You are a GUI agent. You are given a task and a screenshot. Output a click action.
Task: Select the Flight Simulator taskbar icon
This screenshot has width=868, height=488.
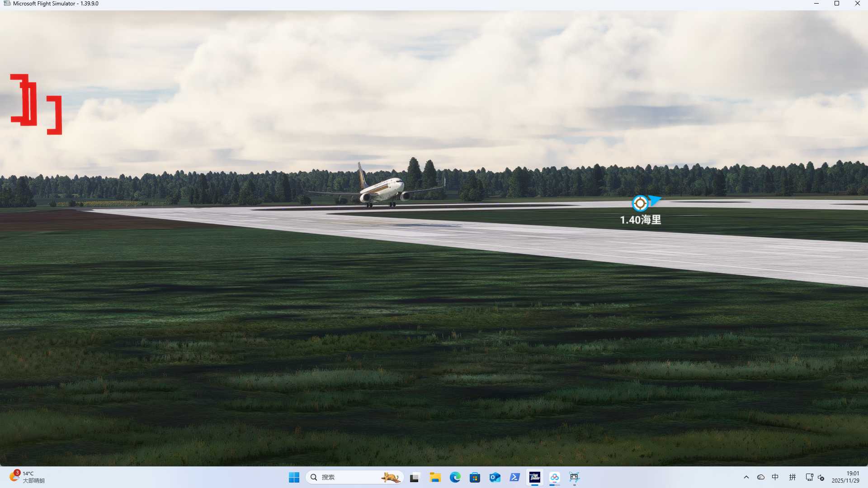tap(534, 477)
